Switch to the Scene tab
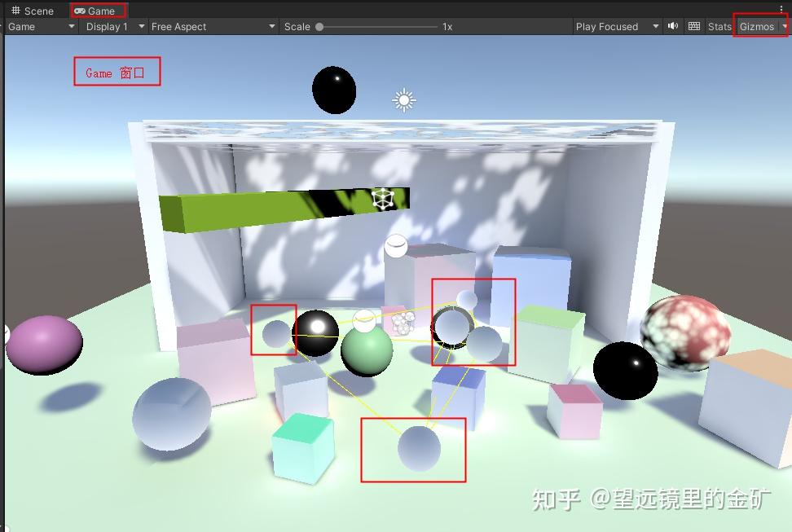Image resolution: width=792 pixels, height=532 pixels. coord(33,11)
